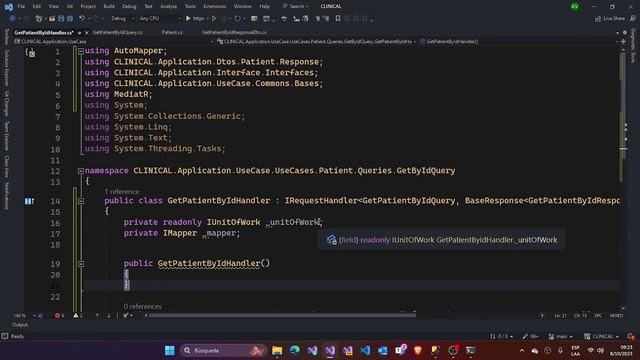This screenshot has width=640, height=360.
Task: Open the Project menu
Action: [x=88, y=6]
